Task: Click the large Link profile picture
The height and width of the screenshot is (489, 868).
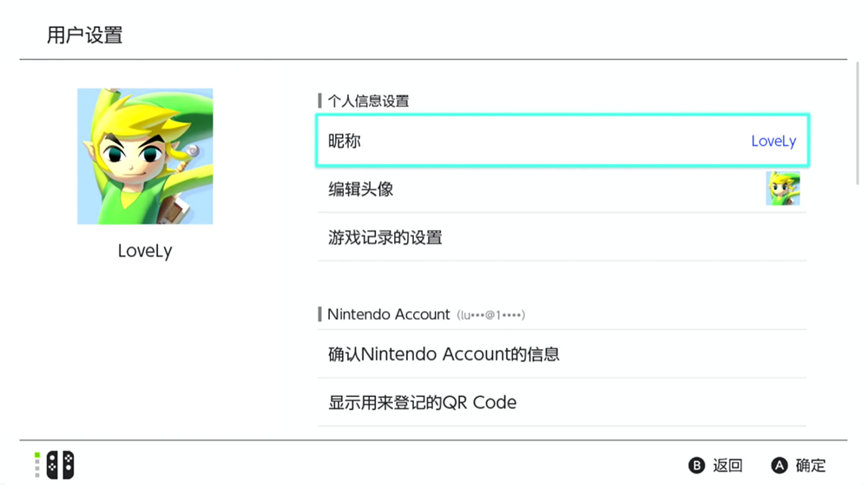Action: (x=145, y=156)
